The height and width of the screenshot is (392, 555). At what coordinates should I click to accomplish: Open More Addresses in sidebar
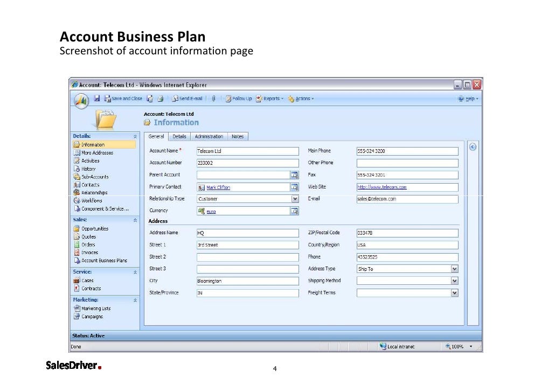tap(93, 153)
